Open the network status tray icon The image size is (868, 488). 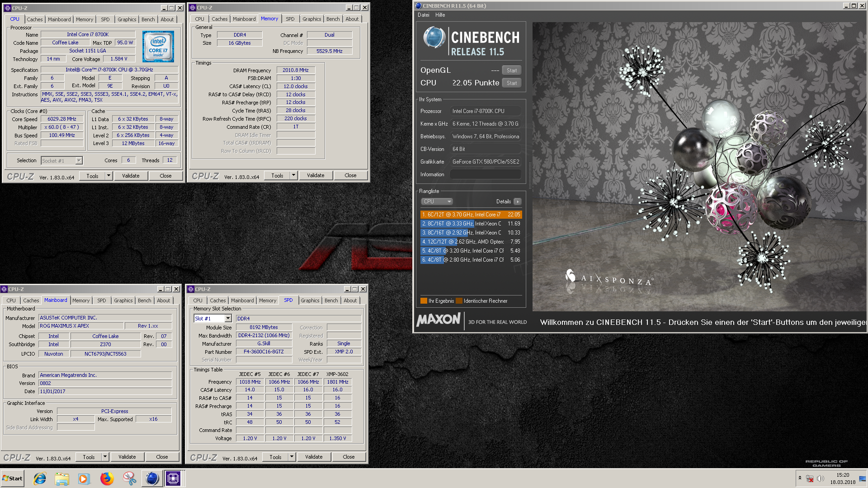tap(810, 479)
